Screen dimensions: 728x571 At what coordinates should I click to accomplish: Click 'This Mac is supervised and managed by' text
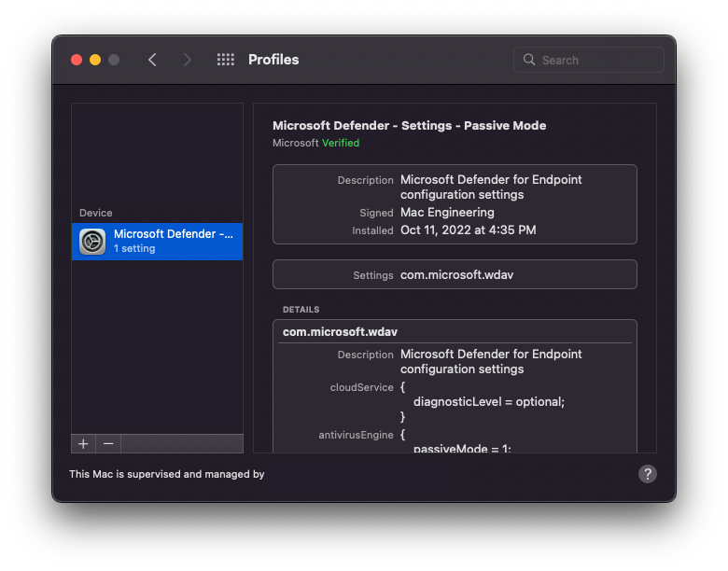[167, 474]
